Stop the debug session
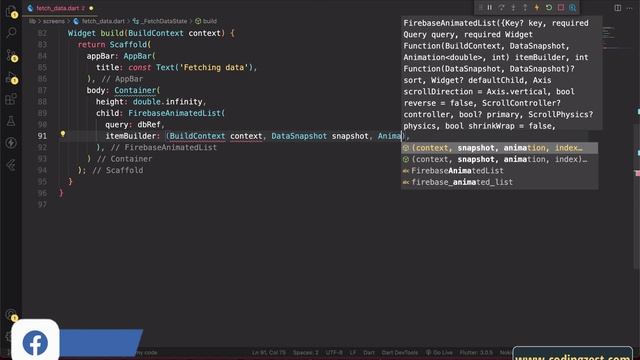Screen dimensions: 640x360 (x=561, y=8)
